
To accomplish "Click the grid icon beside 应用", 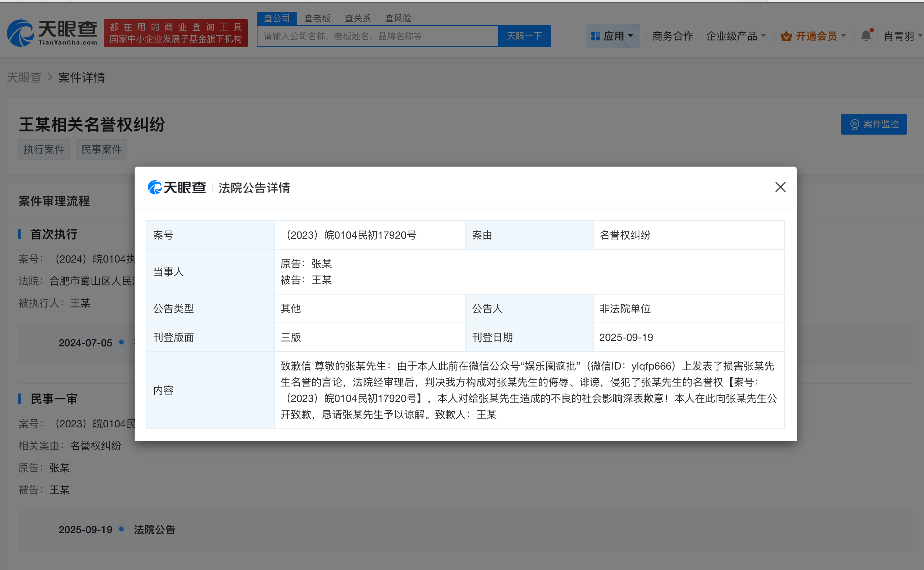I will click(596, 36).
